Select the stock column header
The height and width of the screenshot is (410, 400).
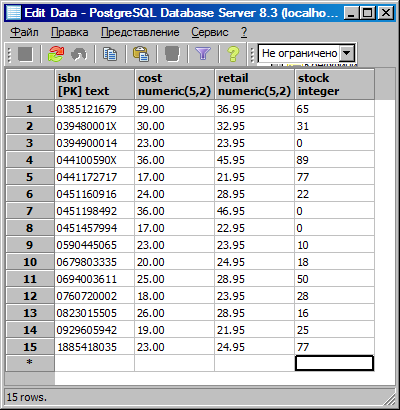[x=334, y=84]
